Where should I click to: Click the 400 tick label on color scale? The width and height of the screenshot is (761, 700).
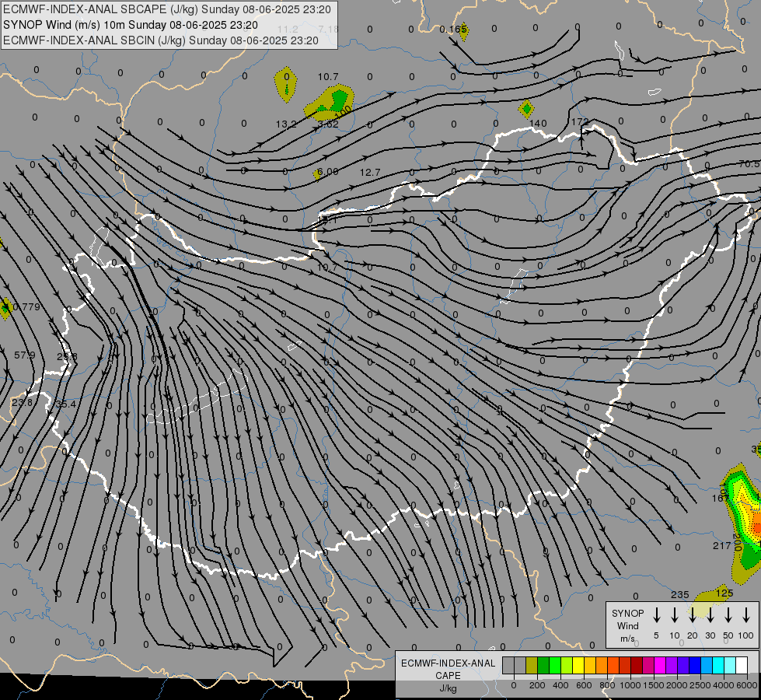[560, 685]
